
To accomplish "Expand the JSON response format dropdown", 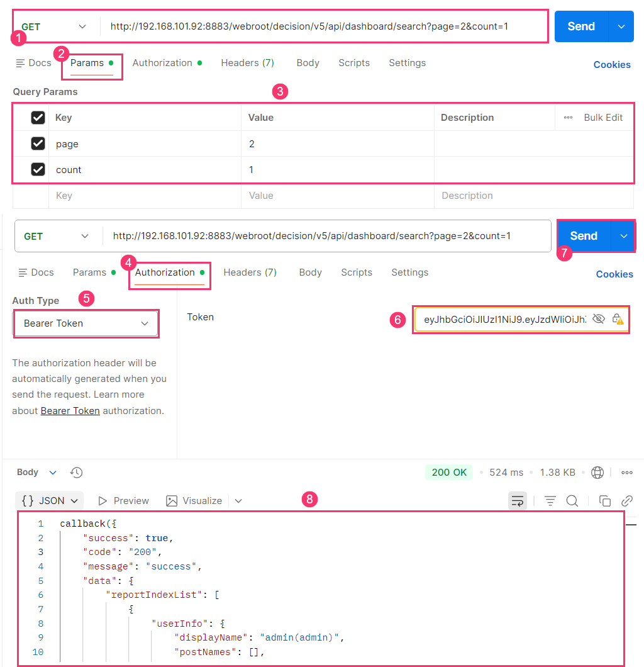I will click(50, 501).
